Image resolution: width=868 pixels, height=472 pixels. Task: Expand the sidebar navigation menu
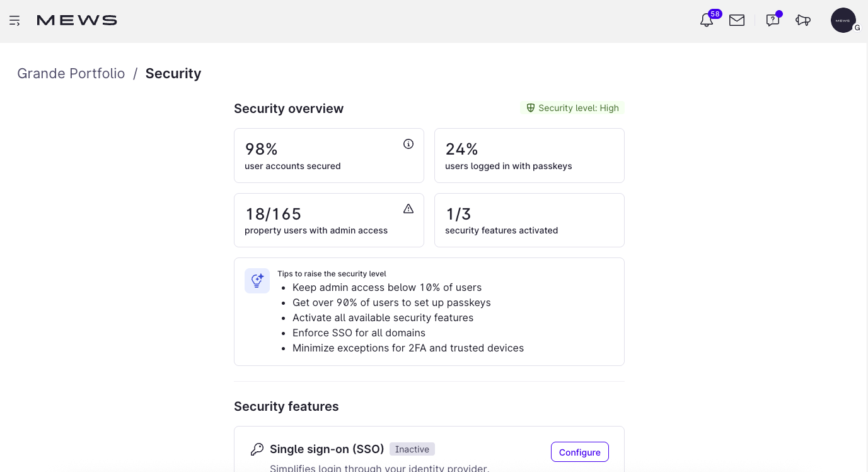point(14,20)
